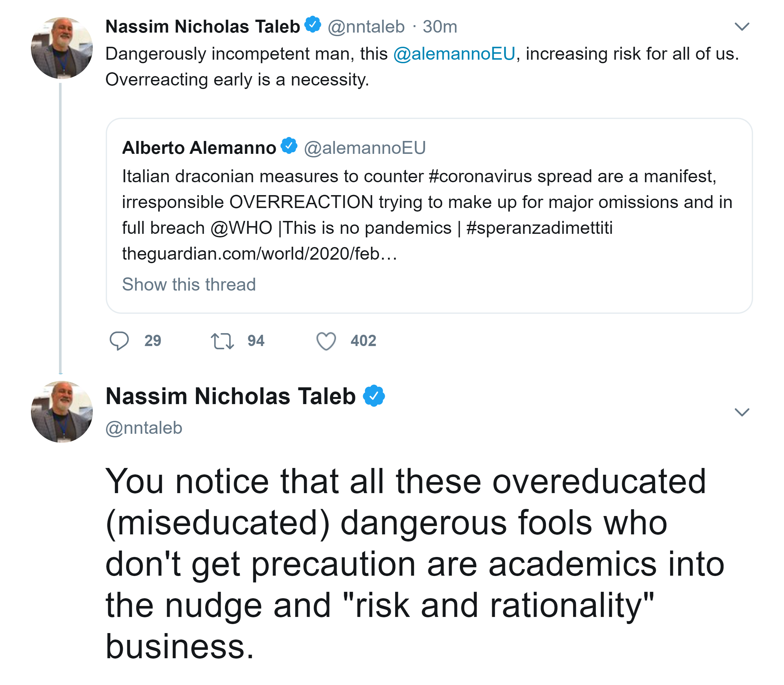The image size is (784, 685).
Task: Retweet the first Taleb tweet
Action: (222, 341)
